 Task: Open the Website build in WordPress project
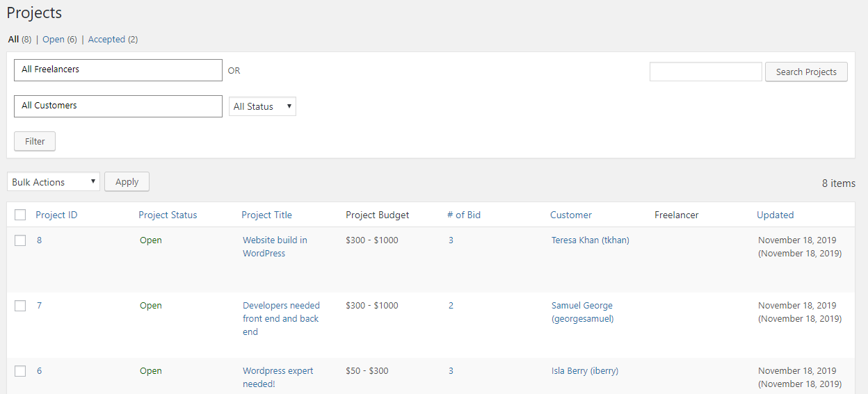275,247
